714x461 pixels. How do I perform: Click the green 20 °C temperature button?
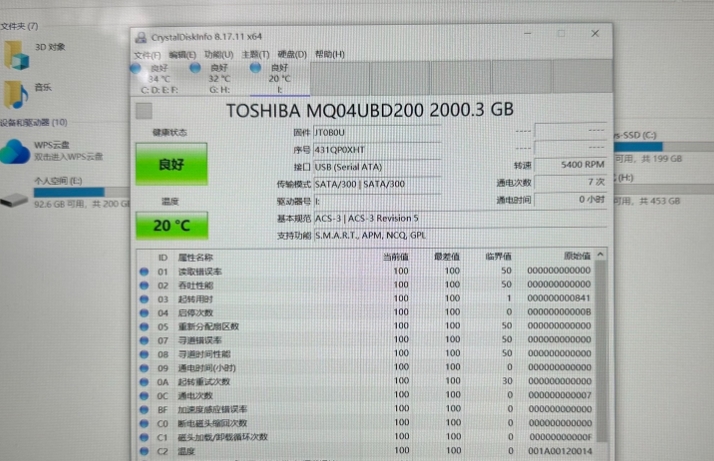(x=170, y=225)
